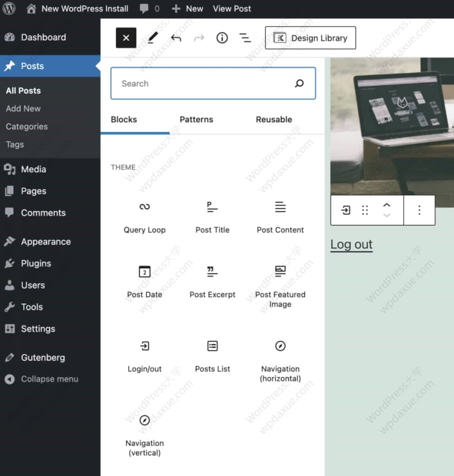The height and width of the screenshot is (476, 454).
Task: Close the block inserter panel
Action: pos(126,38)
